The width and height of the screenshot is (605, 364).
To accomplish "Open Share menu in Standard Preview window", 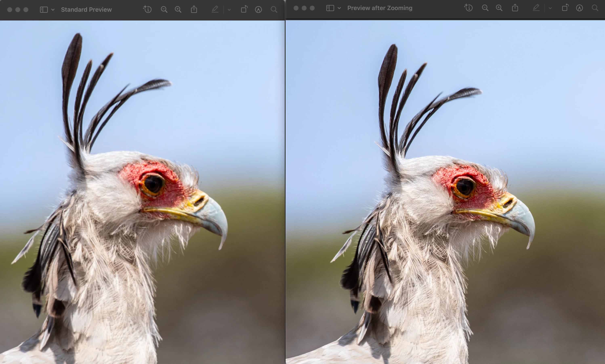I will (x=194, y=9).
